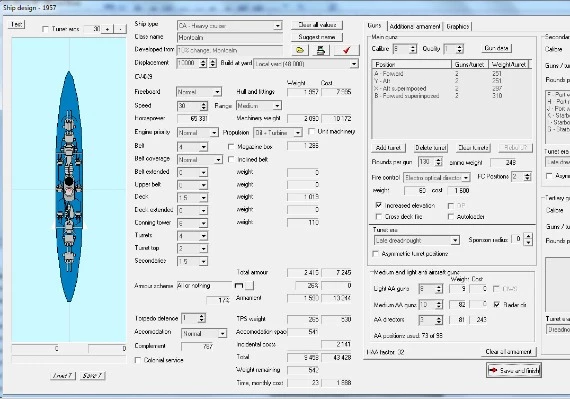This screenshot has width=570, height=399.
Task: Adjust AA directors stepper
Action: pyautogui.click(x=439, y=320)
